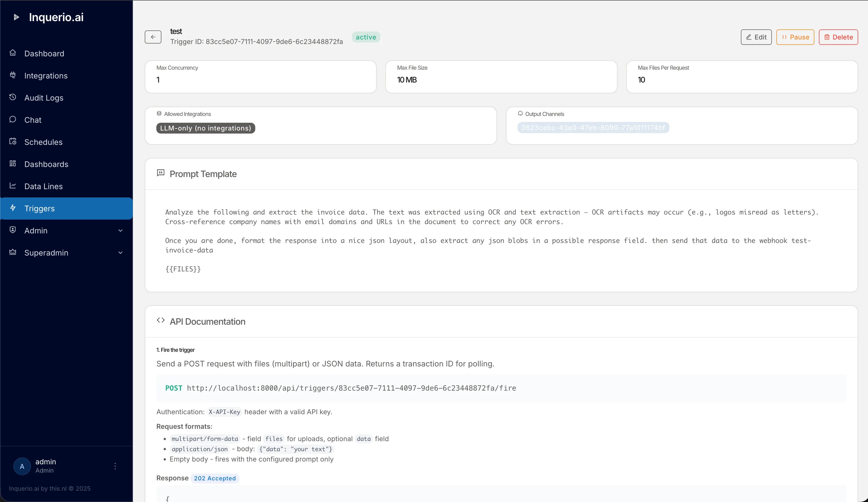The image size is (868, 502).
Task: Delete the test trigger
Action: click(838, 37)
